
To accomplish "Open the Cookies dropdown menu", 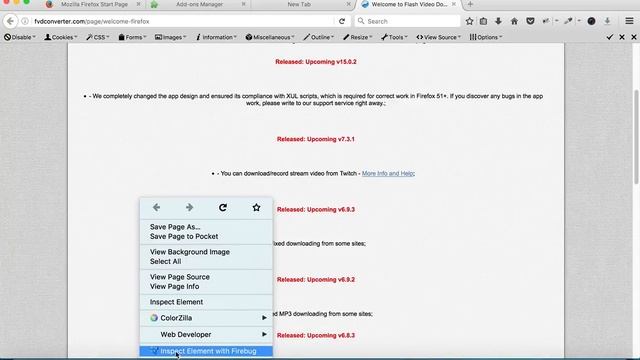I will 60,37.
